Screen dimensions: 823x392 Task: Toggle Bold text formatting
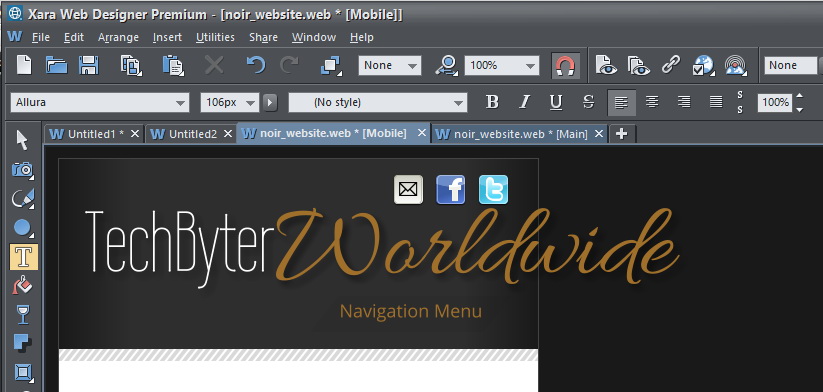(x=492, y=102)
